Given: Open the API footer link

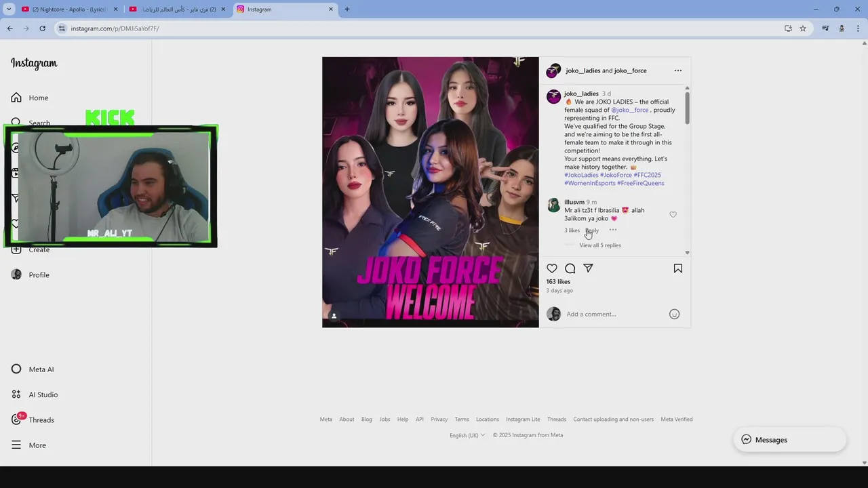Looking at the screenshot, I should click(420, 419).
